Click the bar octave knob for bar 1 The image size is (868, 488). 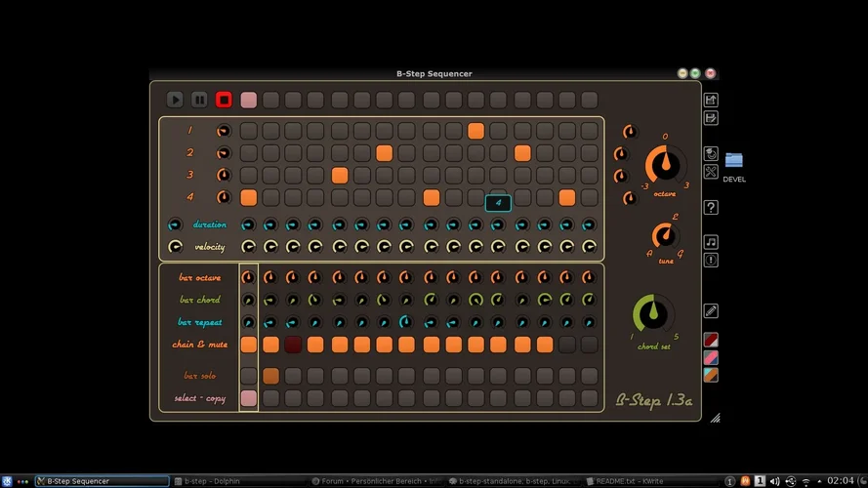249,277
